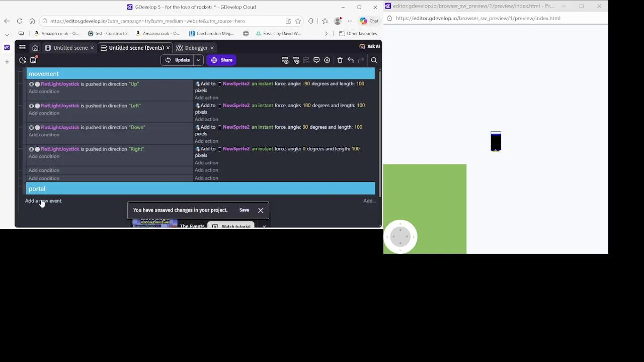Open the tab actions menu chevron
The height and width of the screenshot is (362, 644).
click(x=7, y=34)
